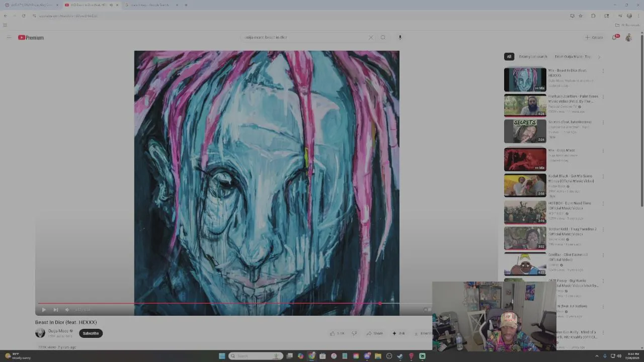Open YouTube notifications bell
Viewport: 644px width, 362px height.
pos(614,37)
